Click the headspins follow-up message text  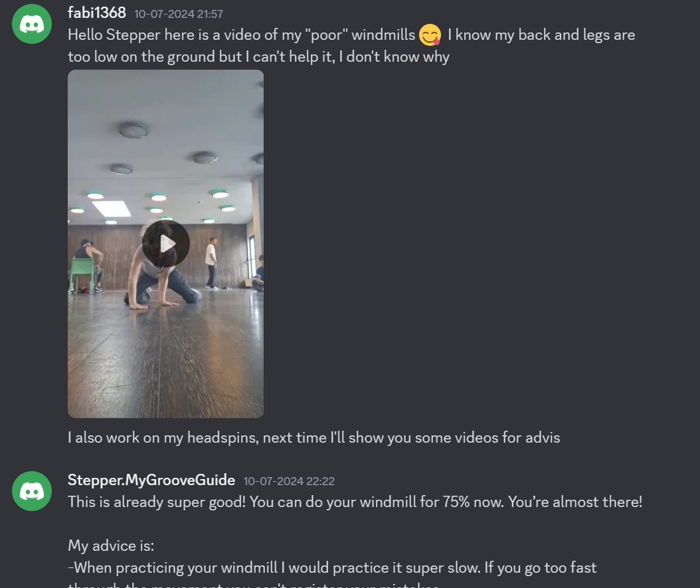pyautogui.click(x=314, y=437)
